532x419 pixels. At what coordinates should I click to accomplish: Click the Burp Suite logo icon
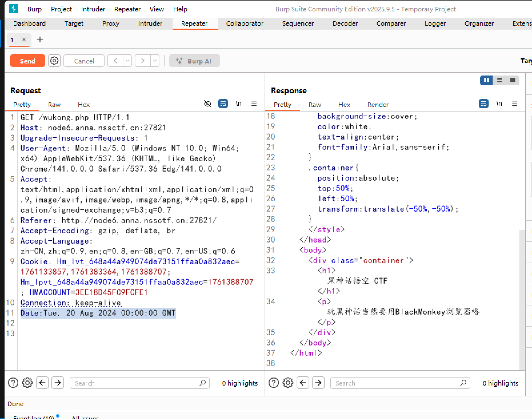pos(13,9)
